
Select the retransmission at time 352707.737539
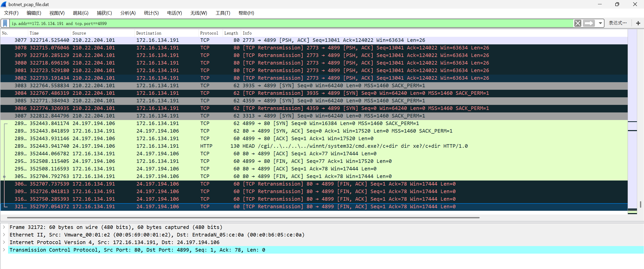(x=314, y=184)
